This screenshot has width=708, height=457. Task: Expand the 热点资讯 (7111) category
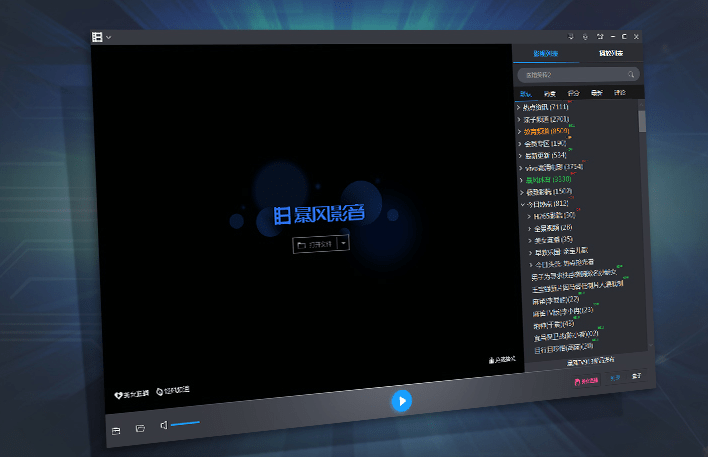[518, 106]
